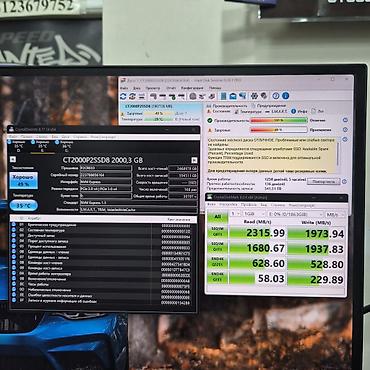Click the 35 °C temperature button in CrystalDiskInfo
370x370 pixels.
pyautogui.click(x=23, y=206)
